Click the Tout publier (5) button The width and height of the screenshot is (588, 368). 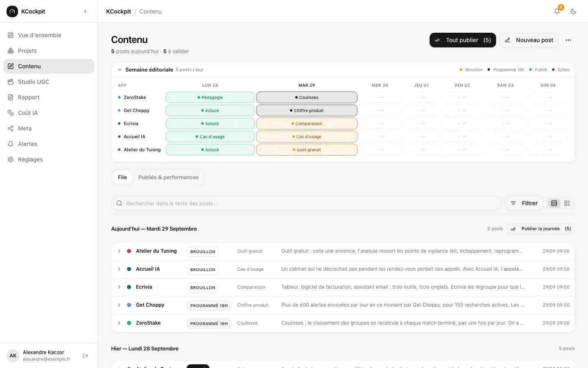click(x=463, y=40)
